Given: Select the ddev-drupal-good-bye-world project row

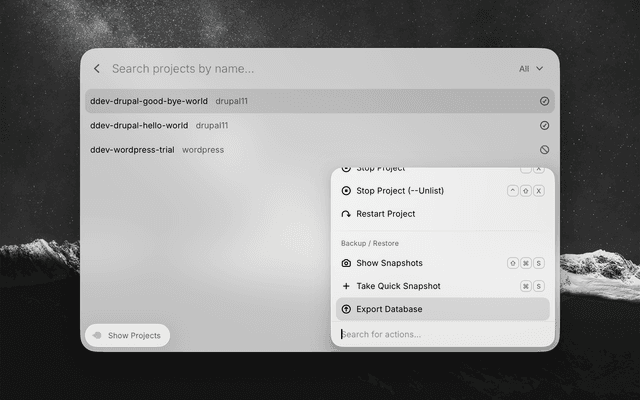Looking at the screenshot, I should tap(320, 101).
